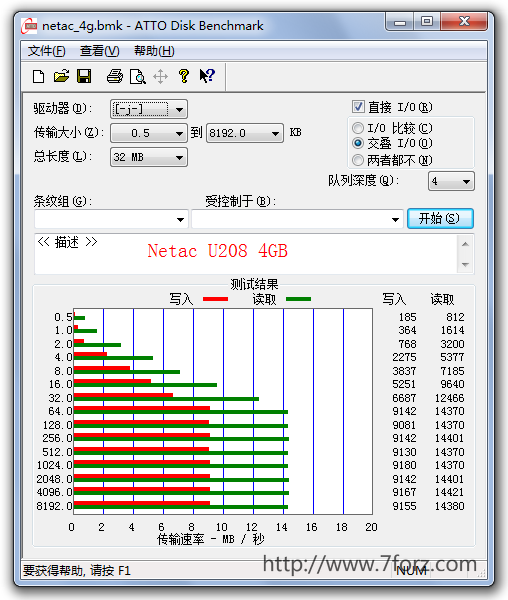This screenshot has height=600, width=508.
Task: Select the I/O Comparison radio button
Action: tap(358, 128)
